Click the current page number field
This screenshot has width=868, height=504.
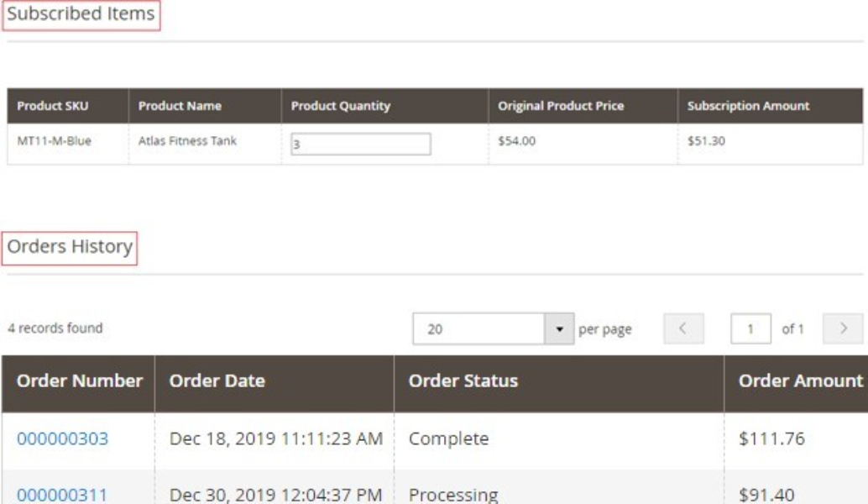750,329
